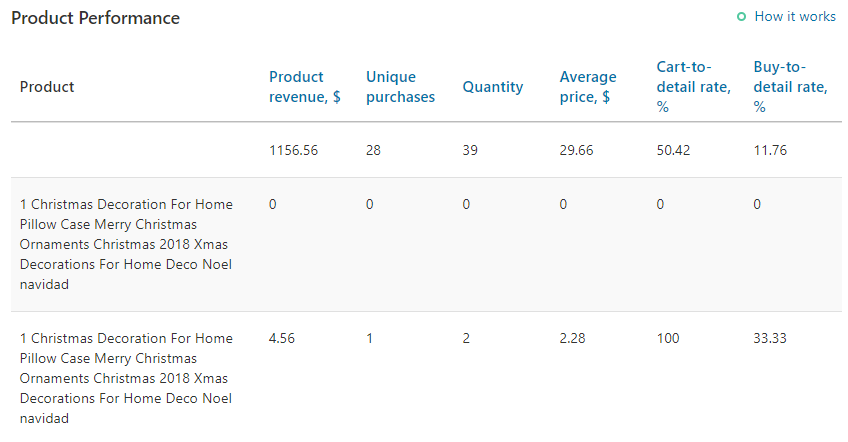Sort by Buy-to-detail rate header
The image size is (848, 442).
click(791, 87)
